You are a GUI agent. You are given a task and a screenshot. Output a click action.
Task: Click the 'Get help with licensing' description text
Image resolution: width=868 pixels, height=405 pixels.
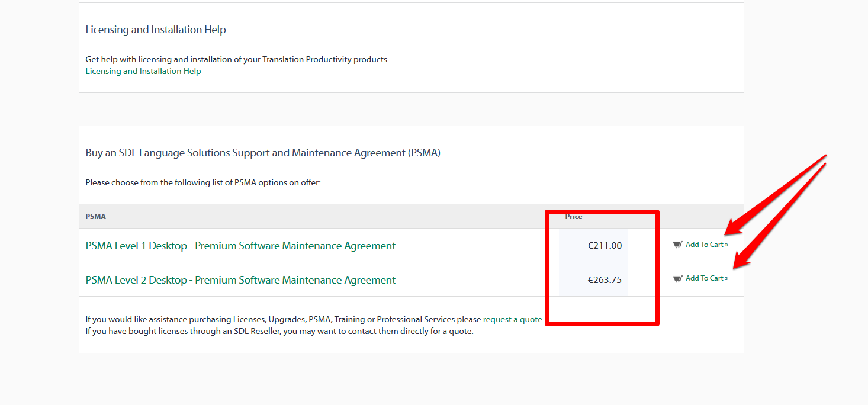point(237,59)
